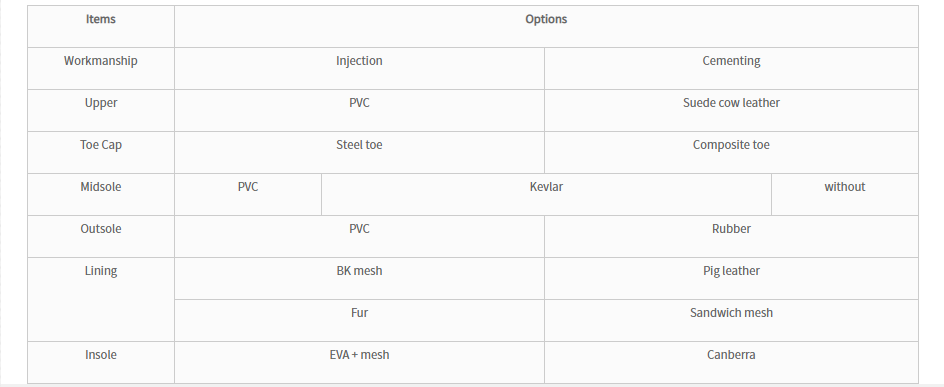Click the Pig leather cell

tap(731, 279)
